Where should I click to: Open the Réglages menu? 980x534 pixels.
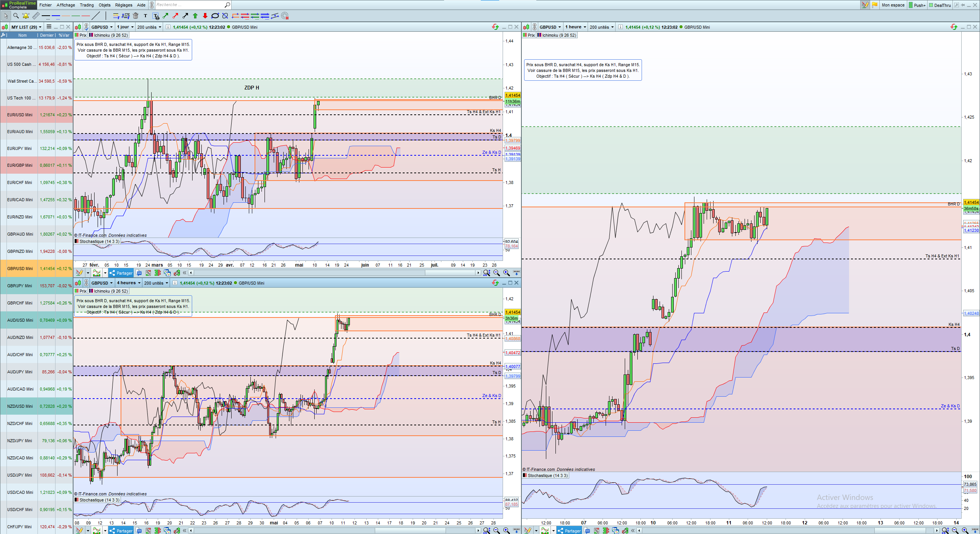[x=124, y=5]
